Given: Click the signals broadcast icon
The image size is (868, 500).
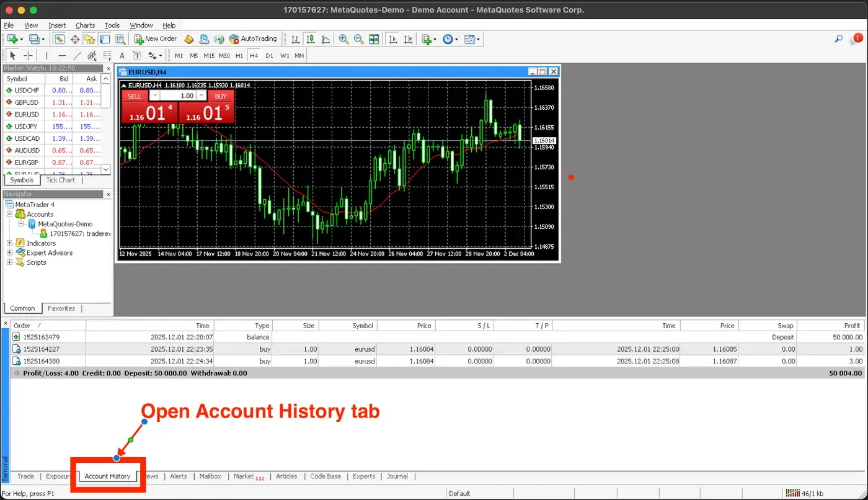Looking at the screenshot, I should tap(219, 39).
